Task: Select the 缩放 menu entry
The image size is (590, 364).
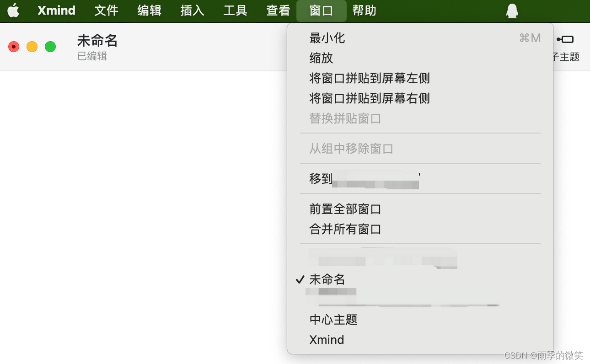Action: click(x=420, y=58)
